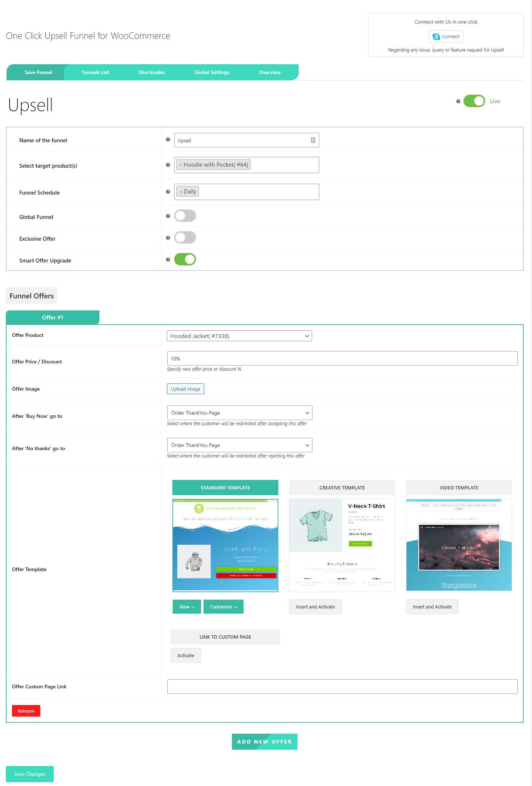
Task: Click the Save Changes button
Action: click(30, 774)
